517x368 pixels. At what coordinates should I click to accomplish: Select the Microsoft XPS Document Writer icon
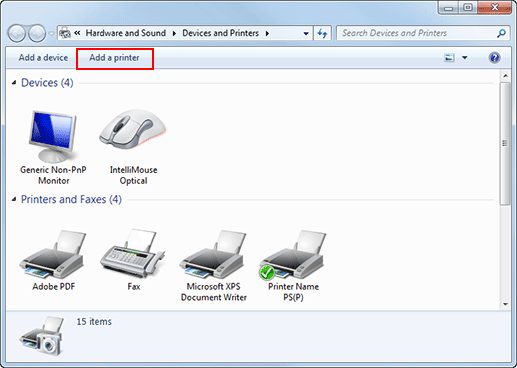tap(213, 254)
